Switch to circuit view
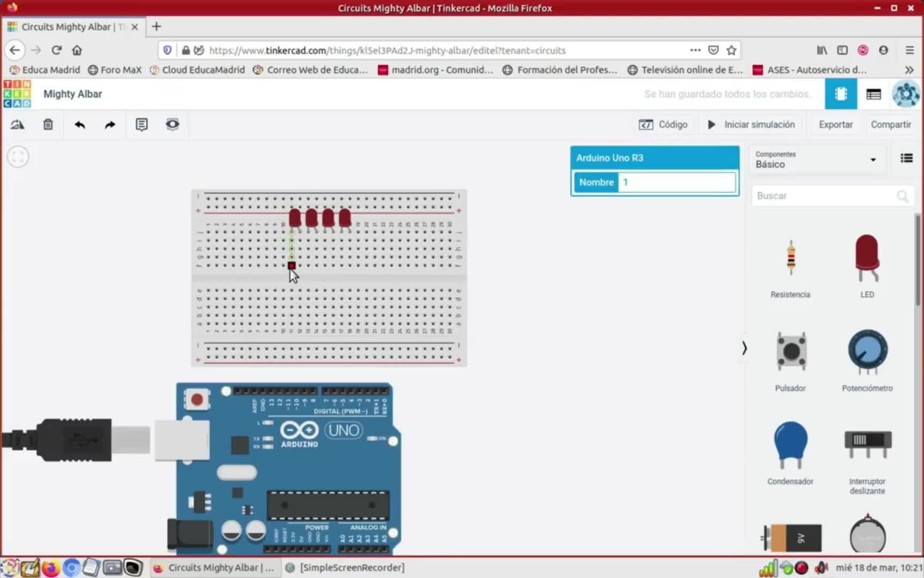 (x=841, y=94)
